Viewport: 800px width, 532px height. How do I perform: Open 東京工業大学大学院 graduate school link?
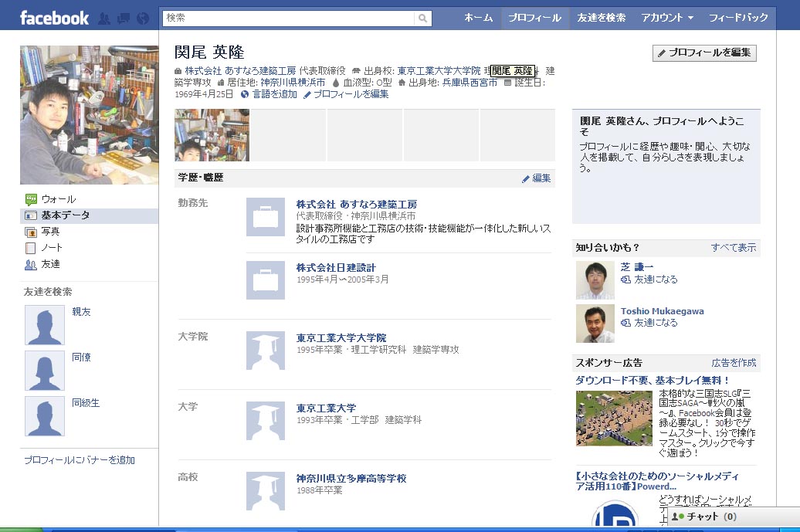pyautogui.click(x=341, y=338)
